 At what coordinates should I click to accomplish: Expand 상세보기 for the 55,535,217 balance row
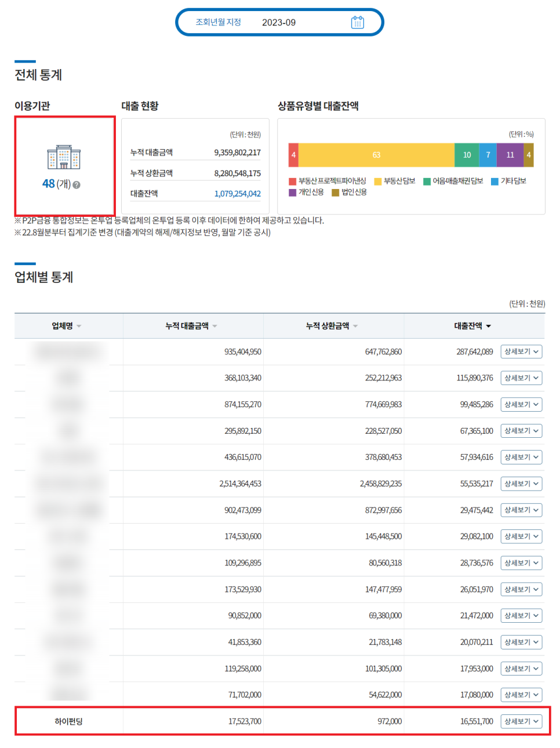coord(521,484)
